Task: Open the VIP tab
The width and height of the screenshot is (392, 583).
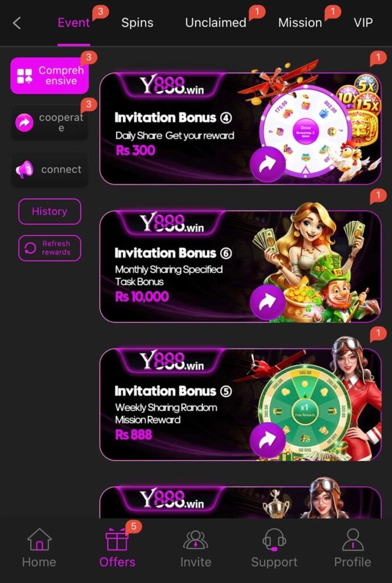Action: point(363,23)
